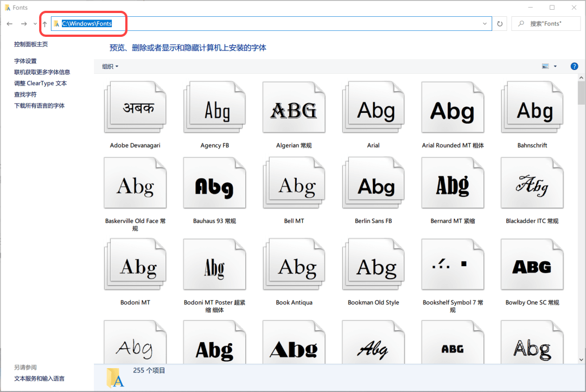Open the recent locations dropdown arrow

tap(35, 23)
